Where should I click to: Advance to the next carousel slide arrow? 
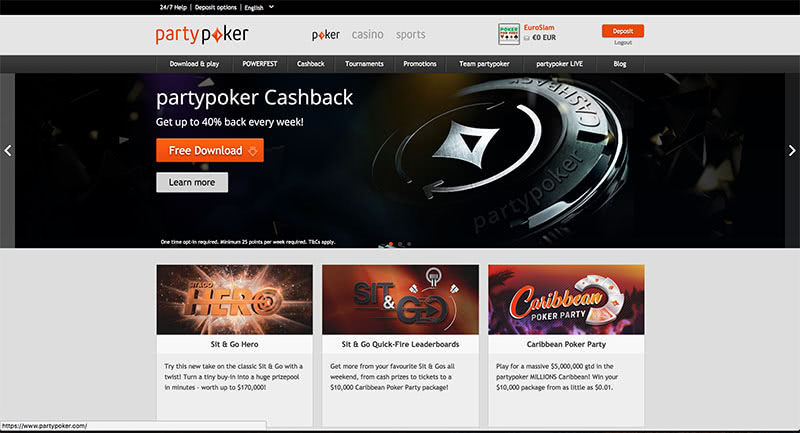point(792,150)
